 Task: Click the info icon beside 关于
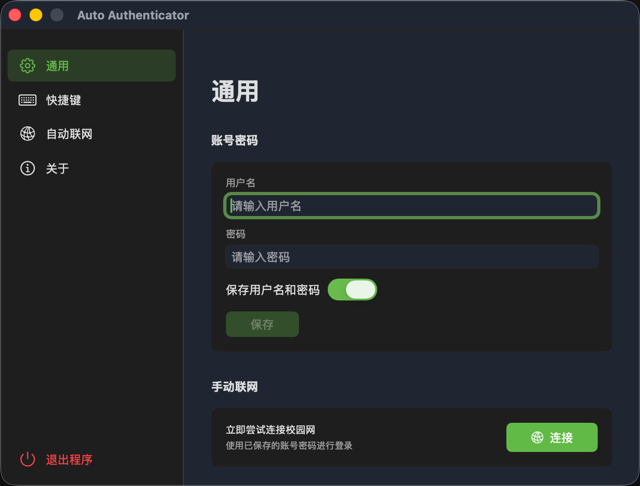27,168
